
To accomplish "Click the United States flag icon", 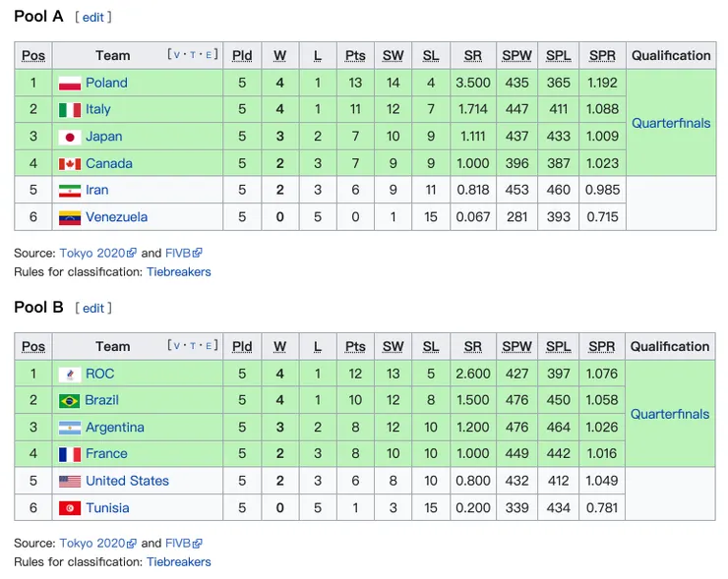I will tap(69, 481).
